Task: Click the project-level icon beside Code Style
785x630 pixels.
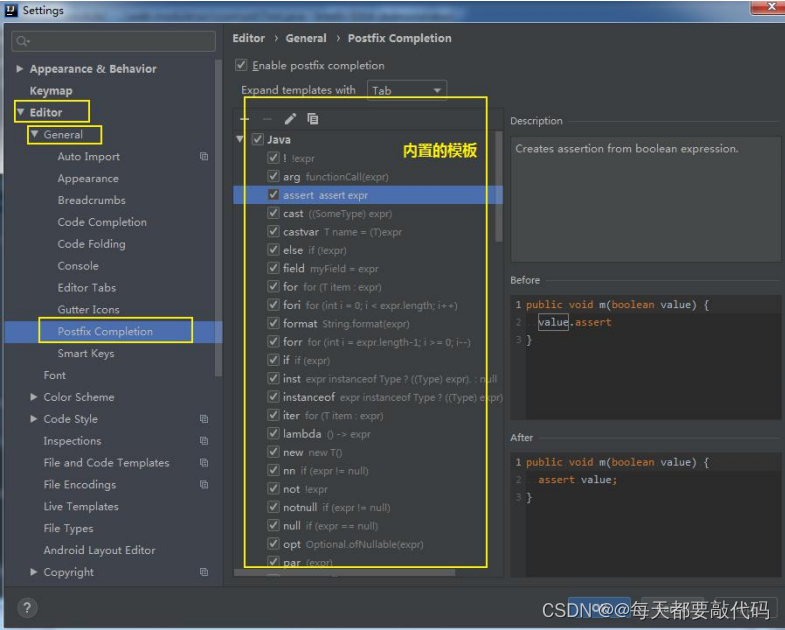Action: pyautogui.click(x=204, y=419)
